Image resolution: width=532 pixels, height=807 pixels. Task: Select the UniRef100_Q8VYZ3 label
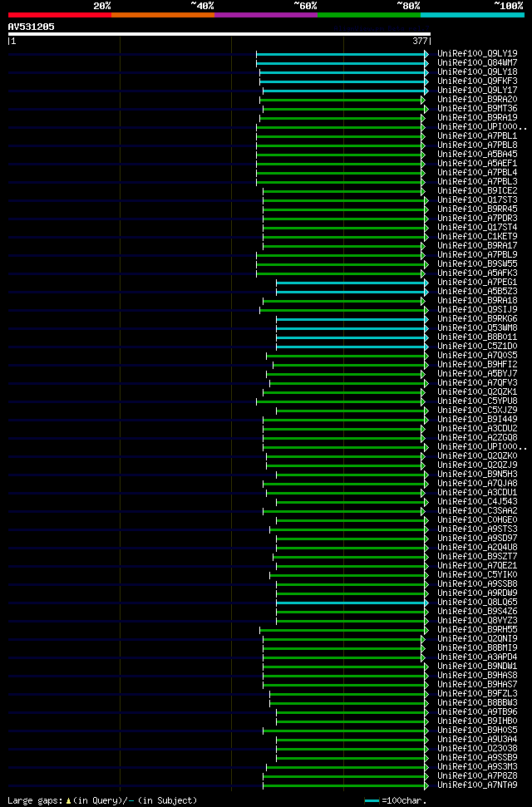(477, 621)
